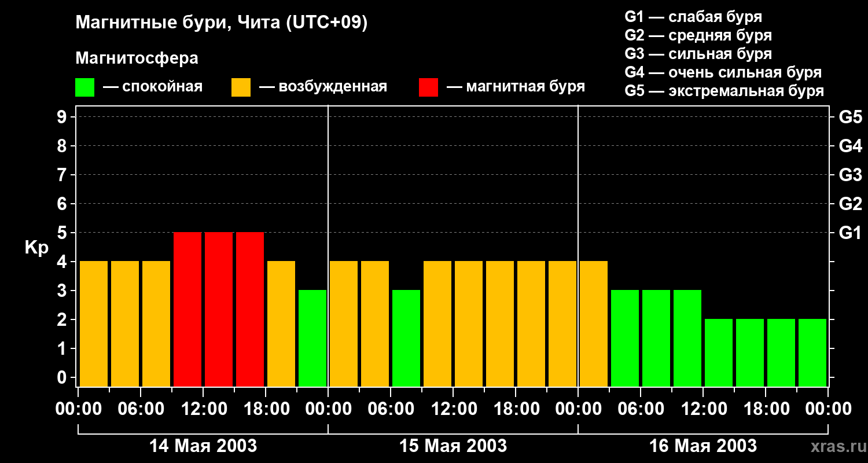Screen dimensions: 868x463
Task: Click the '06:00' time label of 14 May
Action: click(x=141, y=409)
